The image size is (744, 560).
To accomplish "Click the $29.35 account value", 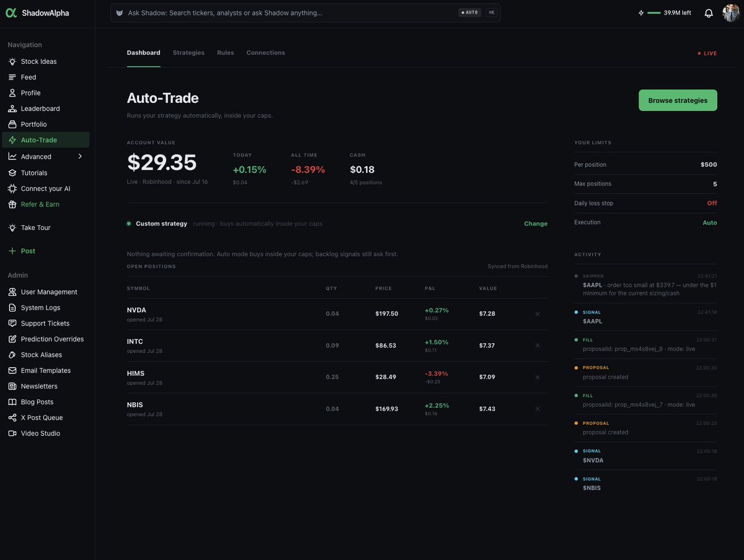I will tap(162, 162).
